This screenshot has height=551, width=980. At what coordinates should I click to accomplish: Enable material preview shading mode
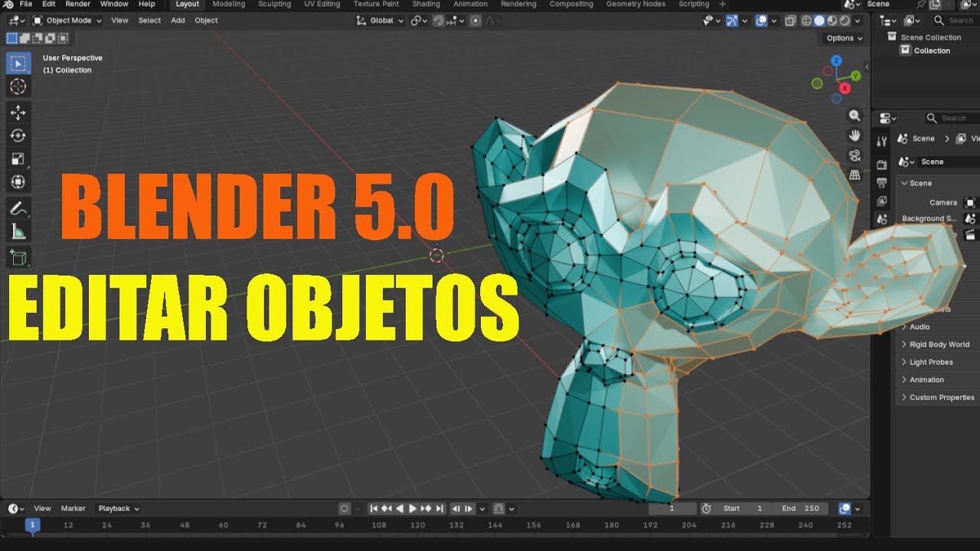(x=831, y=21)
